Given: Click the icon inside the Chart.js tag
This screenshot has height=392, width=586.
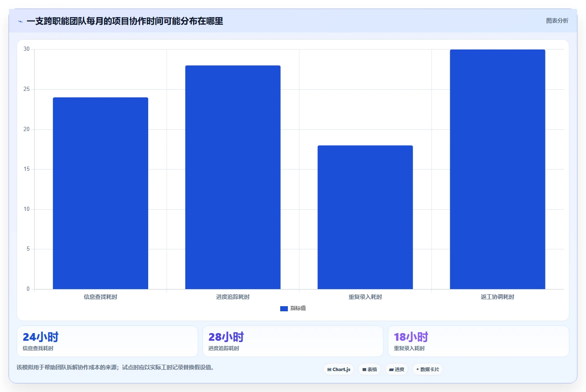Looking at the screenshot, I should (x=329, y=370).
